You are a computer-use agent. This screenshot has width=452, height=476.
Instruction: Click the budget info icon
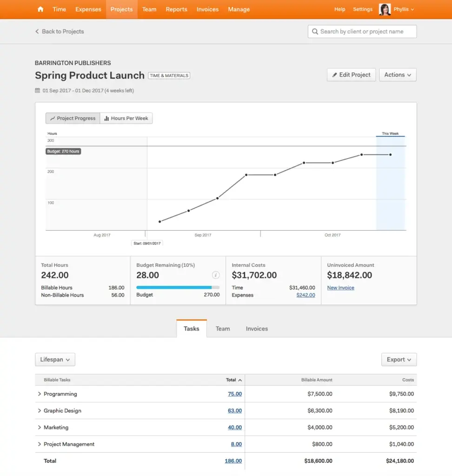click(x=215, y=275)
